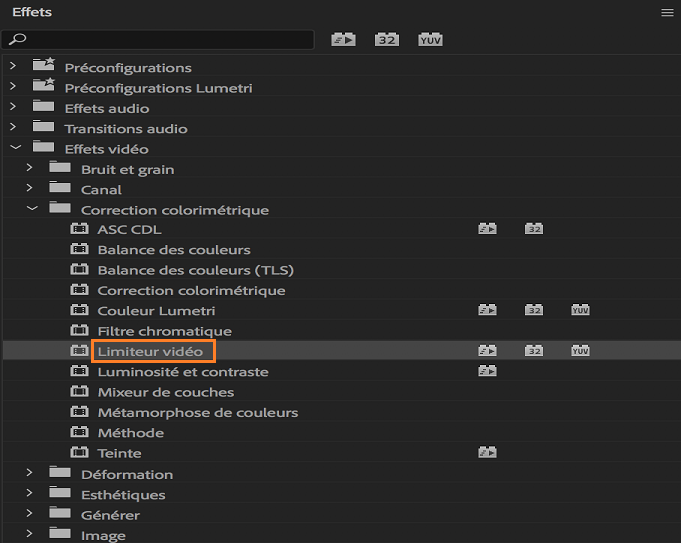
Task: Collapse the Effets vidéo folder
Action: [x=13, y=149]
